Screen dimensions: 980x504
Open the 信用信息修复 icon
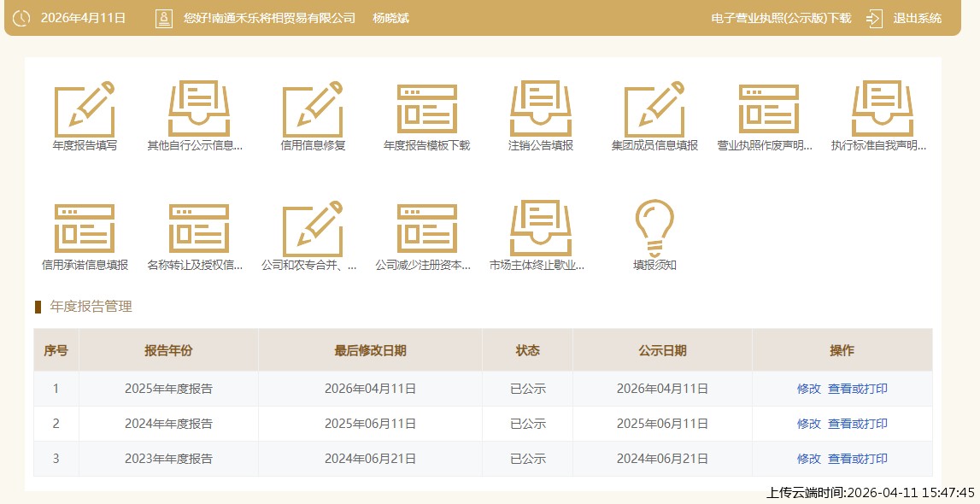313,110
